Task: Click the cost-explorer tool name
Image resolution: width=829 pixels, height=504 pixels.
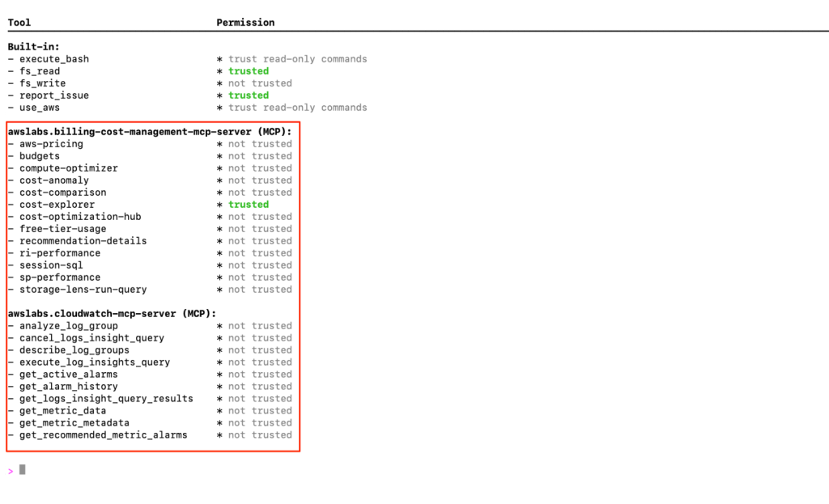Action: pos(57,205)
